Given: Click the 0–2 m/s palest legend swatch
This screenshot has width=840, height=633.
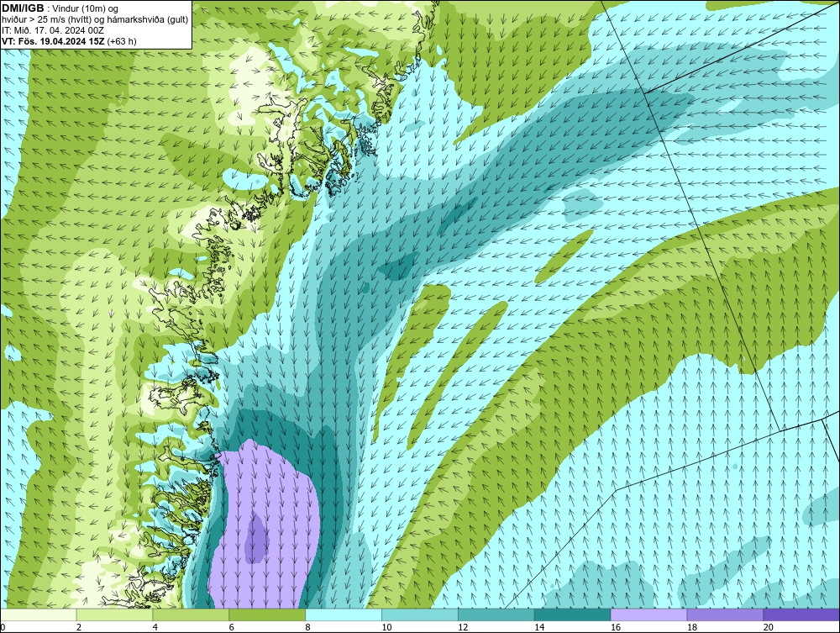Looking at the screenshot, I should pos(39,615).
